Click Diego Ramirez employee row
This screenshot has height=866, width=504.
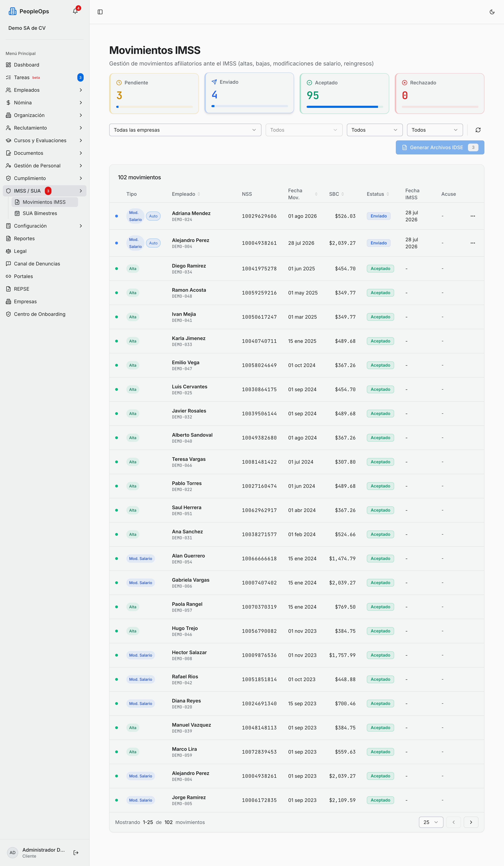click(x=296, y=269)
